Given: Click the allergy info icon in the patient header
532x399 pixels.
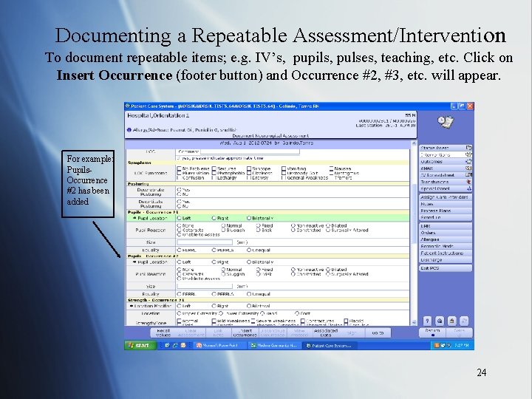Looking at the screenshot, I should point(129,129).
